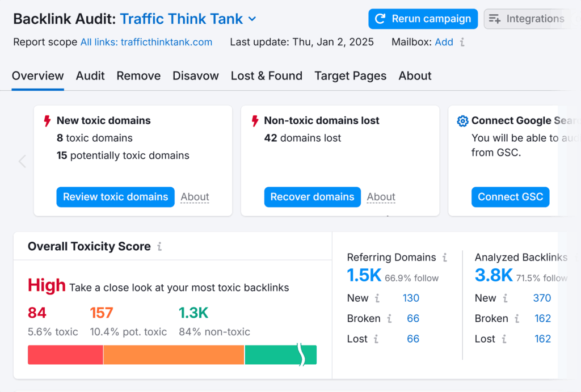The image size is (581, 392).
Task: Click the Recover domains button
Action: (312, 197)
